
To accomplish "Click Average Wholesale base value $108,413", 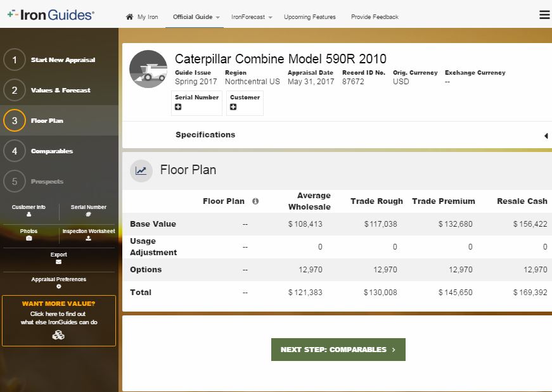I will click(305, 224).
